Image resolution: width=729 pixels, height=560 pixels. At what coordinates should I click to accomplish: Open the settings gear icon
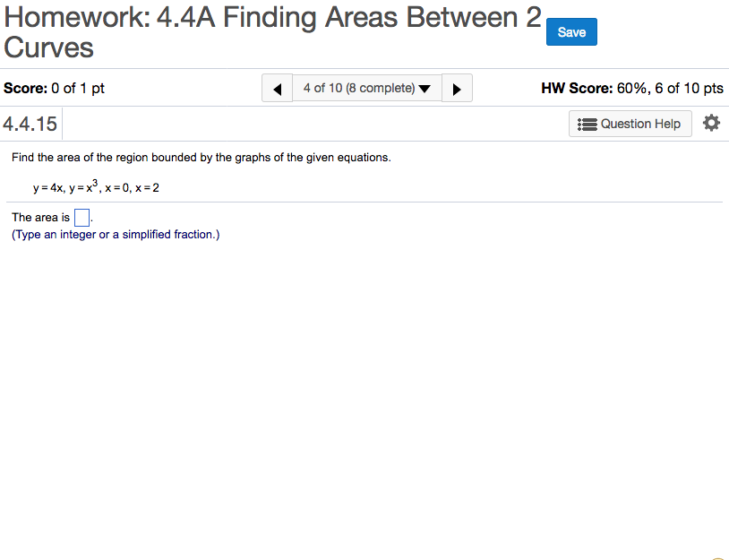point(711,124)
